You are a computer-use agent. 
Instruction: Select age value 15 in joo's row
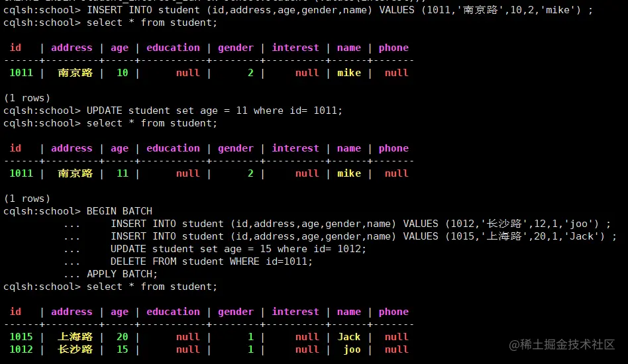tap(122, 349)
